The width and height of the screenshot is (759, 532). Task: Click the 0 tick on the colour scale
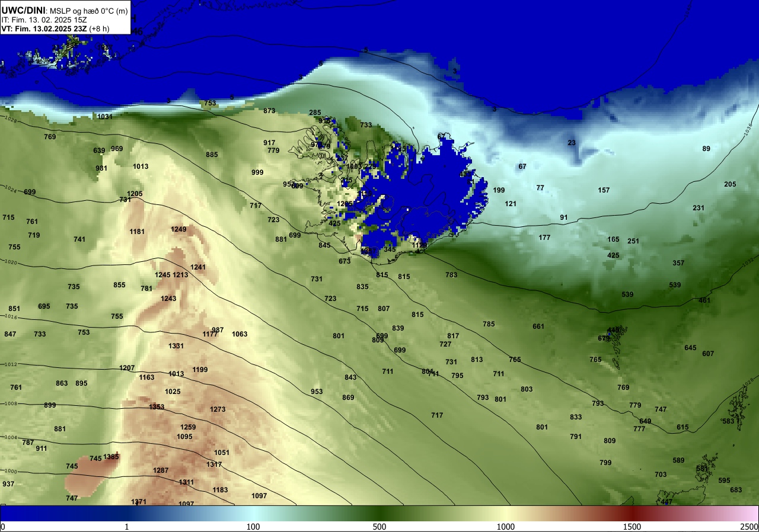(3, 527)
